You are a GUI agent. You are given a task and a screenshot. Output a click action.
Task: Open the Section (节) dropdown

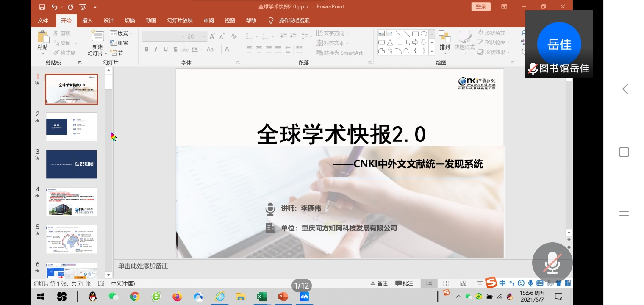pos(119,53)
